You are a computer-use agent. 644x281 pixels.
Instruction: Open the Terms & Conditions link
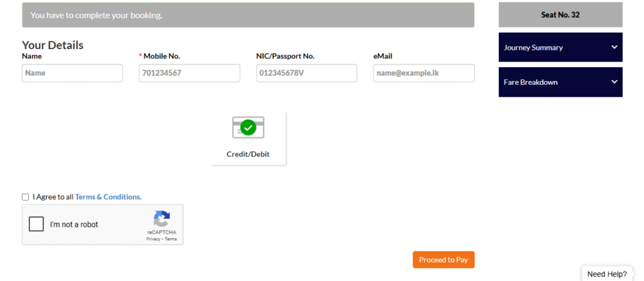pyautogui.click(x=108, y=197)
